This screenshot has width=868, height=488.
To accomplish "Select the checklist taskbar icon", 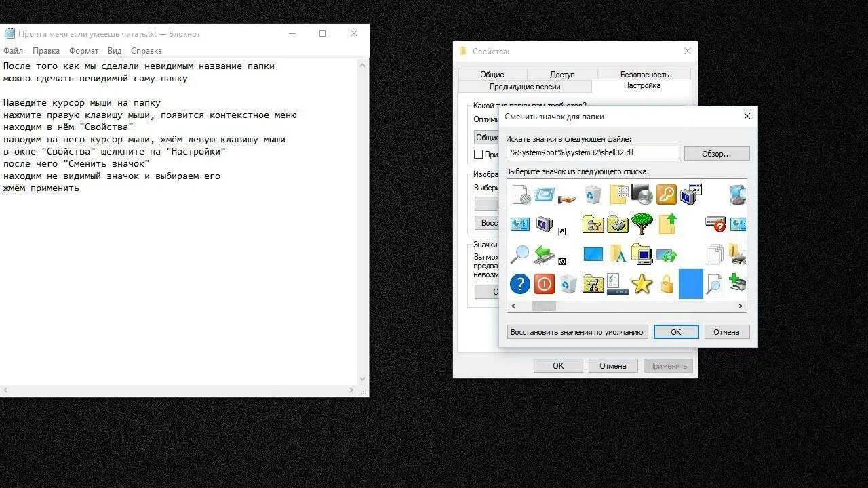I will pos(617,284).
